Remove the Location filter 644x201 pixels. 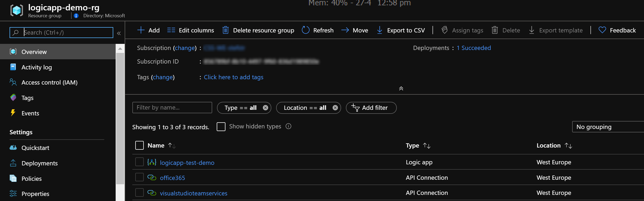tap(335, 108)
